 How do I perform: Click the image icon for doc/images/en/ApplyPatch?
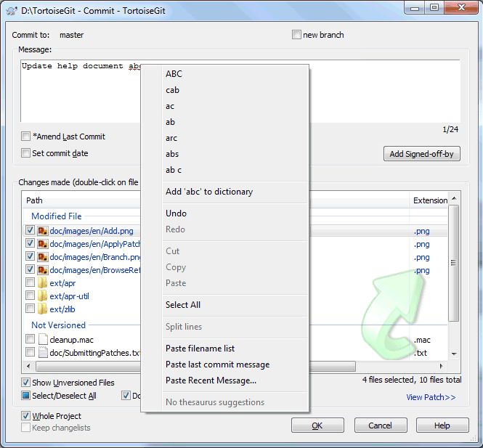(43, 244)
